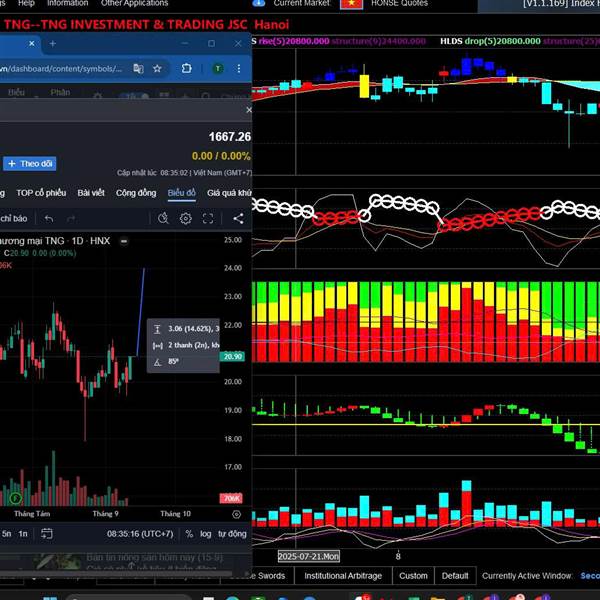
Task: Open the chỉ báo indicators dropdown
Action: pyautogui.click(x=14, y=218)
